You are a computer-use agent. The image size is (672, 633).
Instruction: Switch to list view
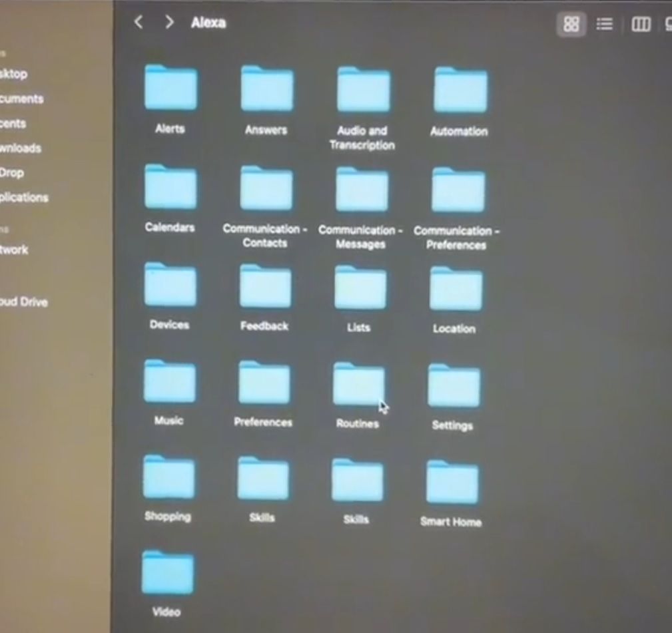604,24
